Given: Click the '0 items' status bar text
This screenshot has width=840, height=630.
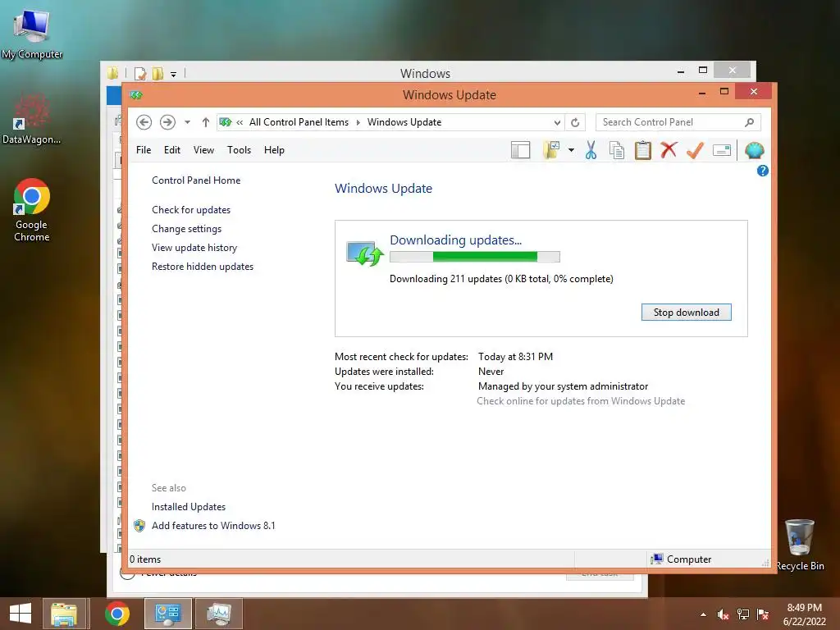Looking at the screenshot, I should point(145,559).
